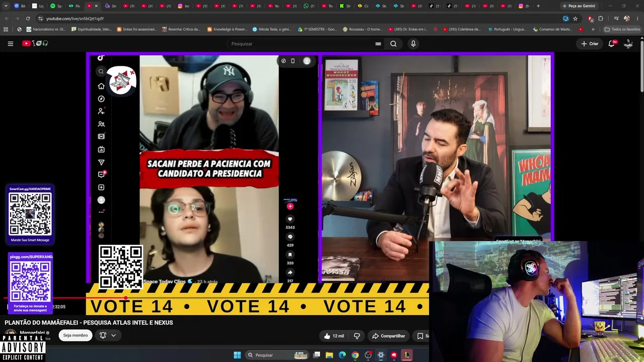Open Microsoft Edge from the taskbar
644x362 pixels.
(x=342, y=355)
